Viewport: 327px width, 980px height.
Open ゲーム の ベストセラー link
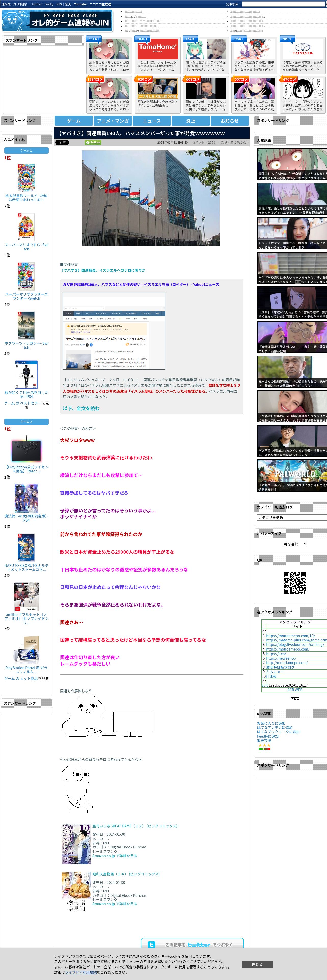(x=23, y=403)
